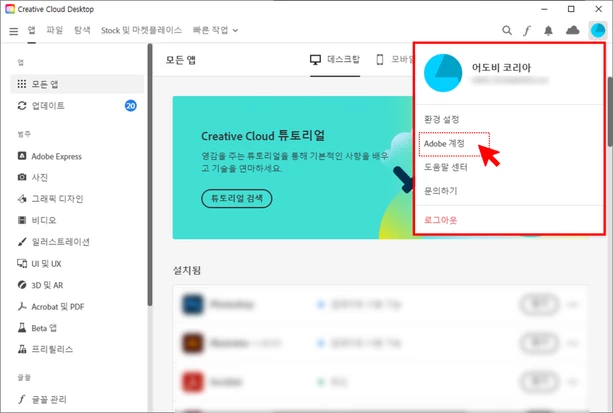The height and width of the screenshot is (413, 613).
Task: Click the Adobe Express icon
Action: coord(22,156)
